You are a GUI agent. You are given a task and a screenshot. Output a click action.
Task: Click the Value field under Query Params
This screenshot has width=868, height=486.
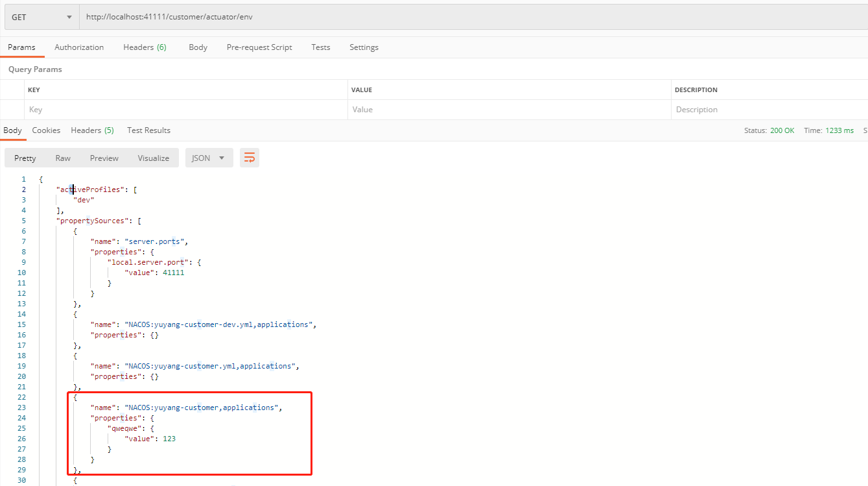coord(454,109)
